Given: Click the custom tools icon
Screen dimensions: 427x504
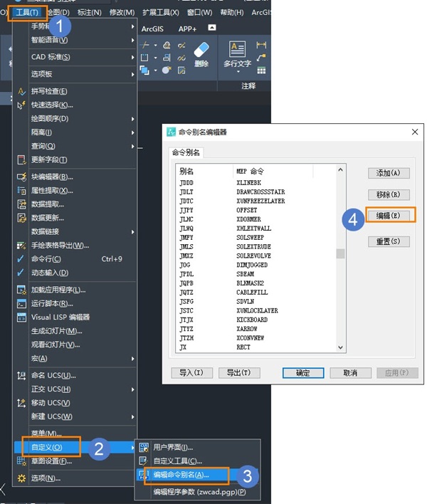Looking at the screenshot, I should [x=143, y=461].
